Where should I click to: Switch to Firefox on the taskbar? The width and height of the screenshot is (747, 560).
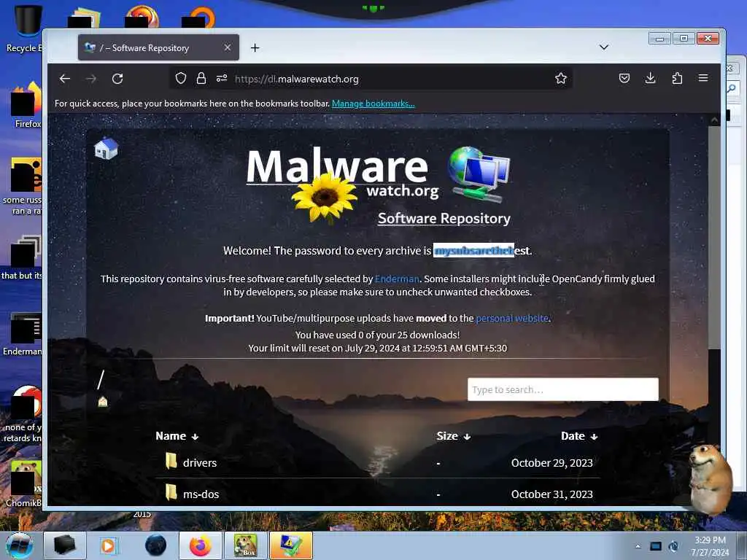[201, 545]
